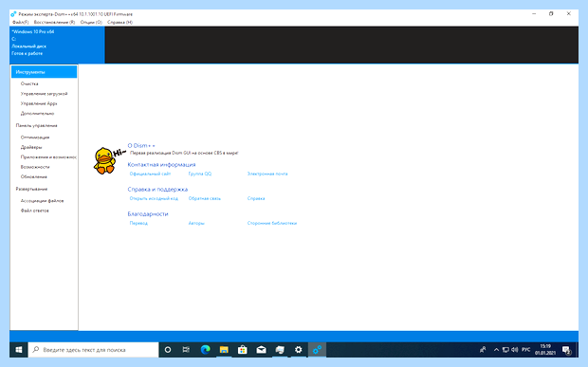This screenshot has width=588, height=367.
Task: Open the taskbar clock and date
Action: (545, 350)
